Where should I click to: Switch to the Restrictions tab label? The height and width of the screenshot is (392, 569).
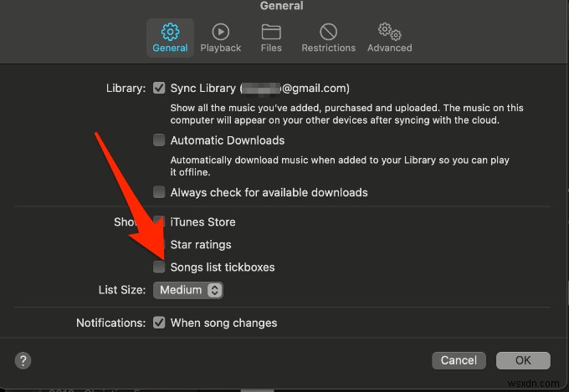point(328,48)
